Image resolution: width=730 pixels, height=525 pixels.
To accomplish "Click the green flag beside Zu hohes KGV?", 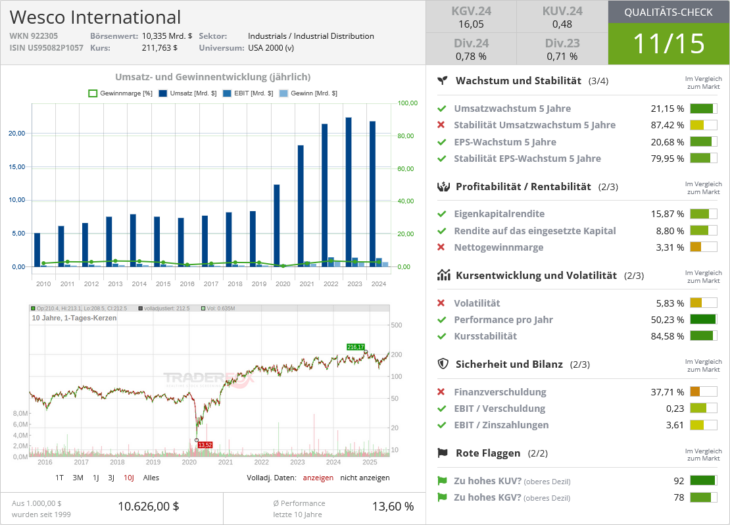I will [442, 497].
